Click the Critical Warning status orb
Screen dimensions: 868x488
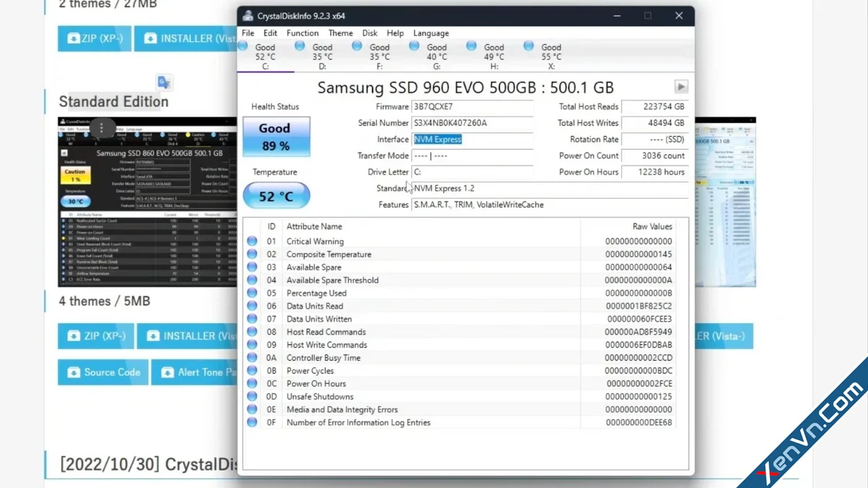tap(252, 241)
